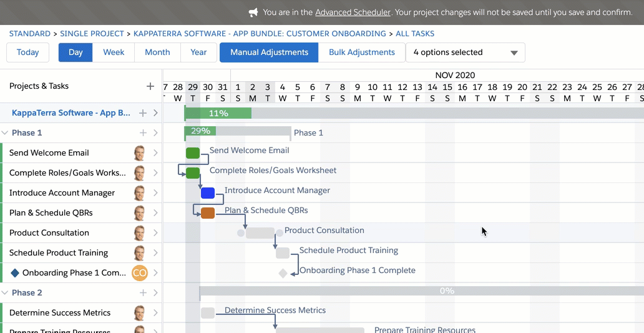Open details chevron for Introduce Account Manager

(155, 193)
